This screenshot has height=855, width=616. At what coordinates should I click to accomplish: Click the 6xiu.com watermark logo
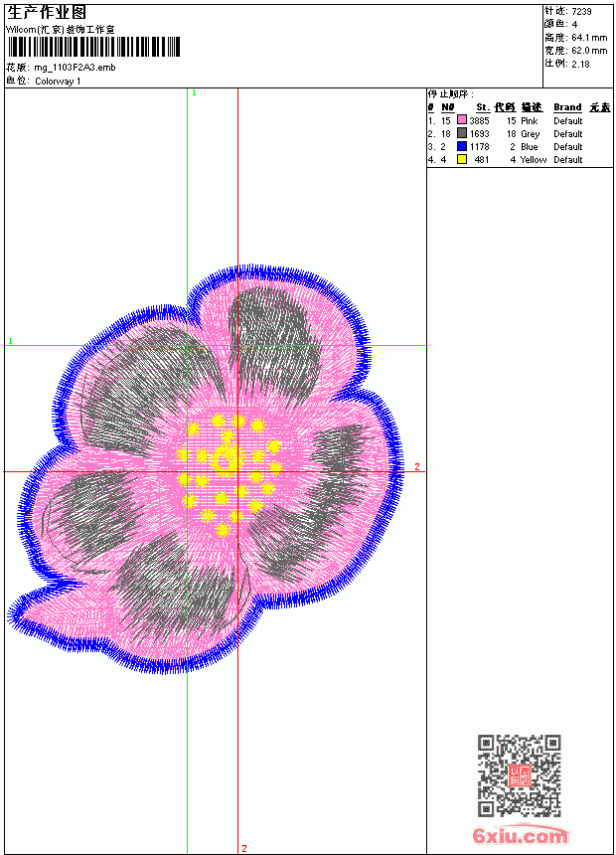[520, 835]
